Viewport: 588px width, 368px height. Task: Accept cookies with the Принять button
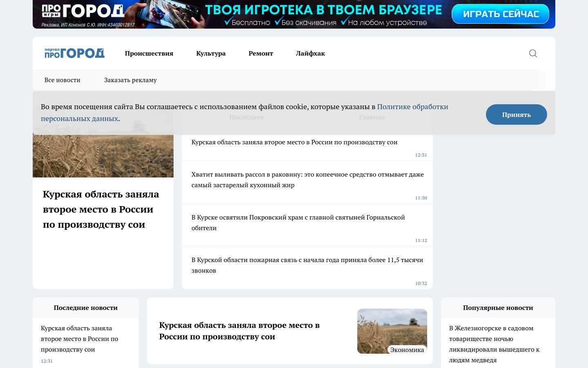(516, 114)
